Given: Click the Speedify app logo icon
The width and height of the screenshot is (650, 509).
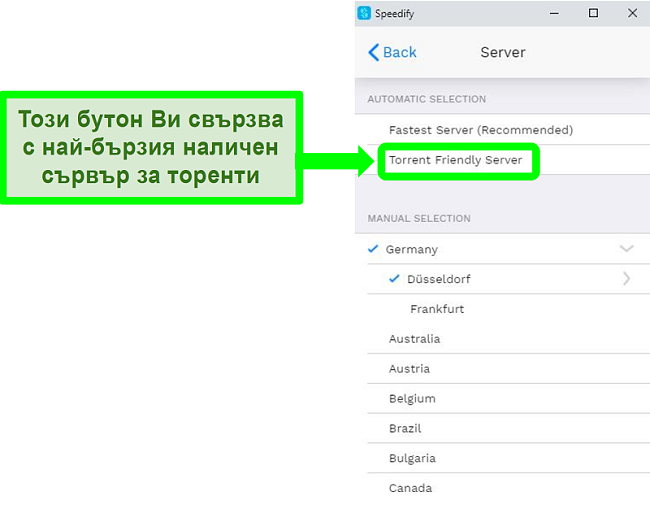Looking at the screenshot, I should pyautogui.click(x=364, y=13).
